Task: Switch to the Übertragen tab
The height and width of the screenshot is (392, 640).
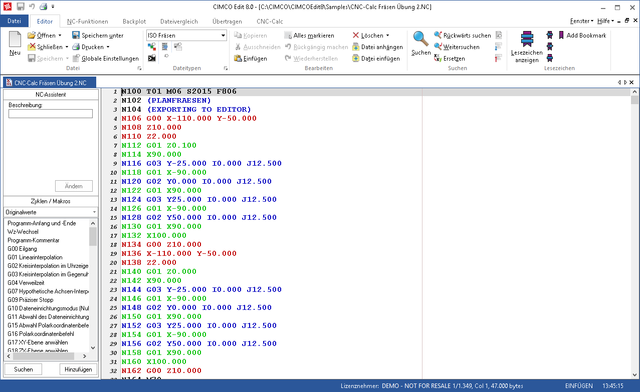Action: click(x=227, y=21)
